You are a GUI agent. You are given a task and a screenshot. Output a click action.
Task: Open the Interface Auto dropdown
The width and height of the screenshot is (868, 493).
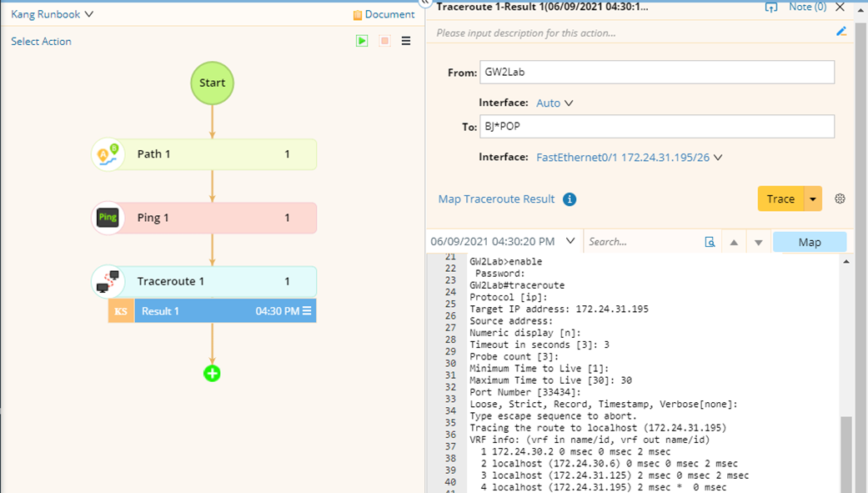click(x=554, y=103)
